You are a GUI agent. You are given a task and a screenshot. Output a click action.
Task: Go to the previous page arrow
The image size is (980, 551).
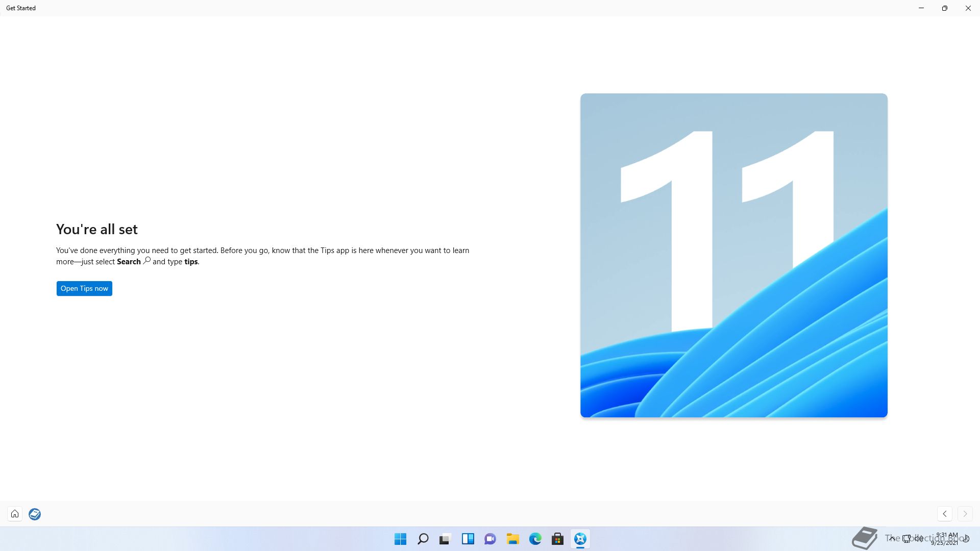click(945, 514)
